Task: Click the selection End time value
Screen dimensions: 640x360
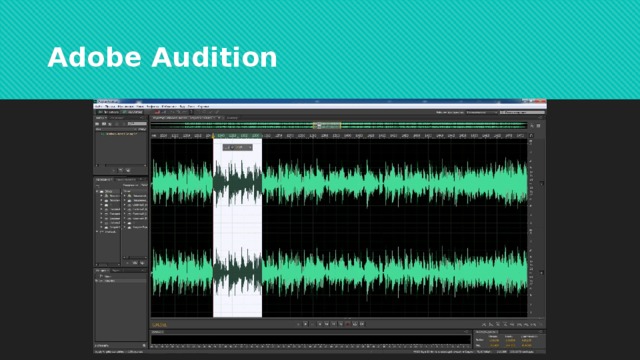Action: click(510, 340)
